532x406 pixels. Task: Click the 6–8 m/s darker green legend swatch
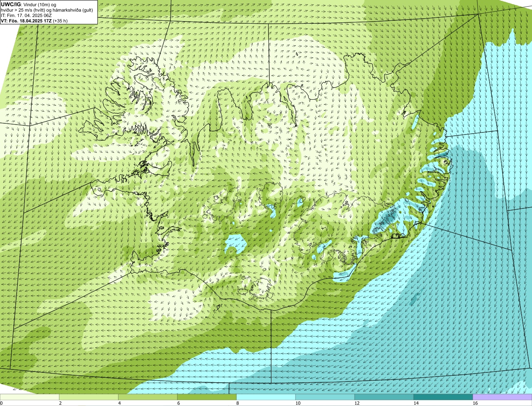[x=207, y=397]
